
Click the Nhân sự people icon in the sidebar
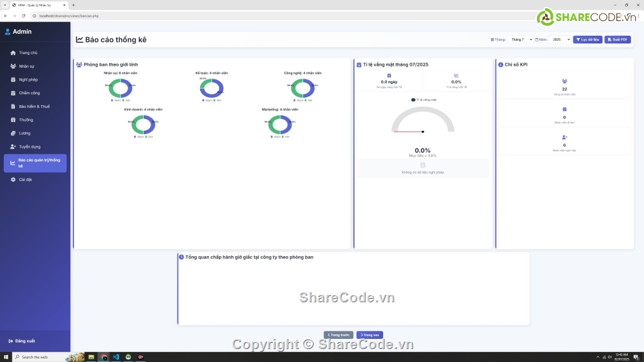tap(13, 66)
